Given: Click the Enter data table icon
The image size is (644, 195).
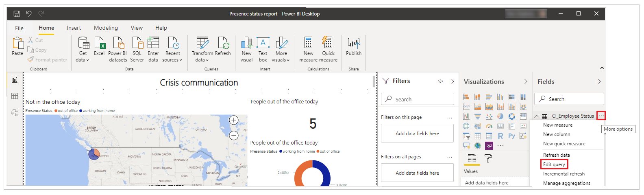Looking at the screenshot, I should (153, 42).
